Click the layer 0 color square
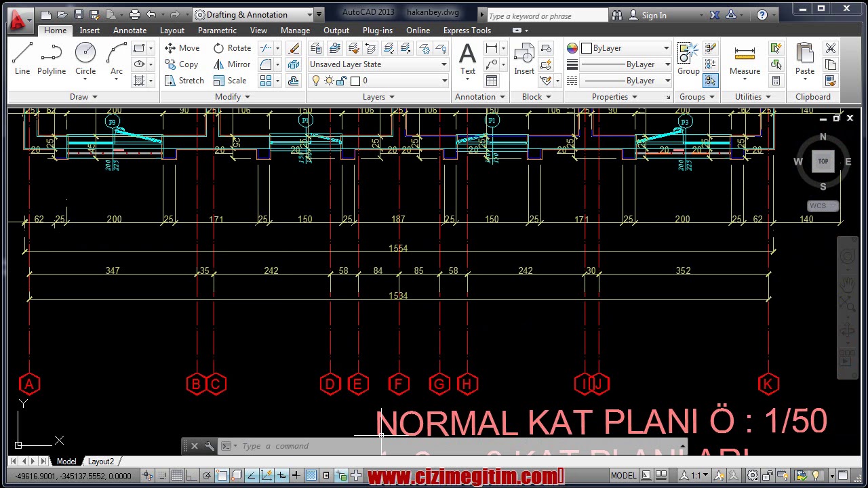 click(355, 81)
